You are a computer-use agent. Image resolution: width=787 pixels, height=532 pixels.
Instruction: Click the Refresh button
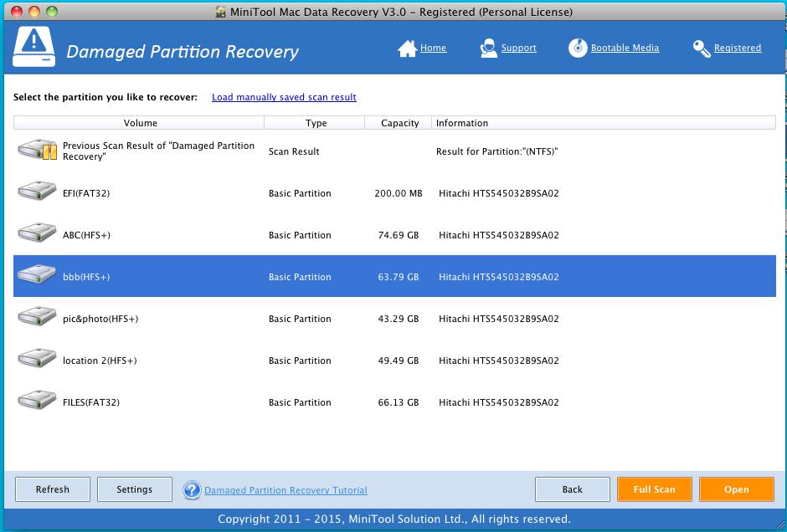(53, 489)
